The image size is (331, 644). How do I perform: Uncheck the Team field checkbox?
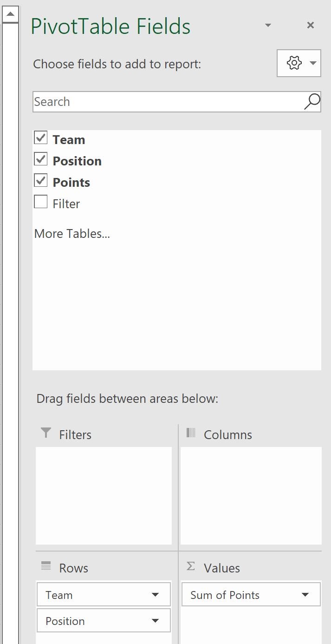pos(41,138)
